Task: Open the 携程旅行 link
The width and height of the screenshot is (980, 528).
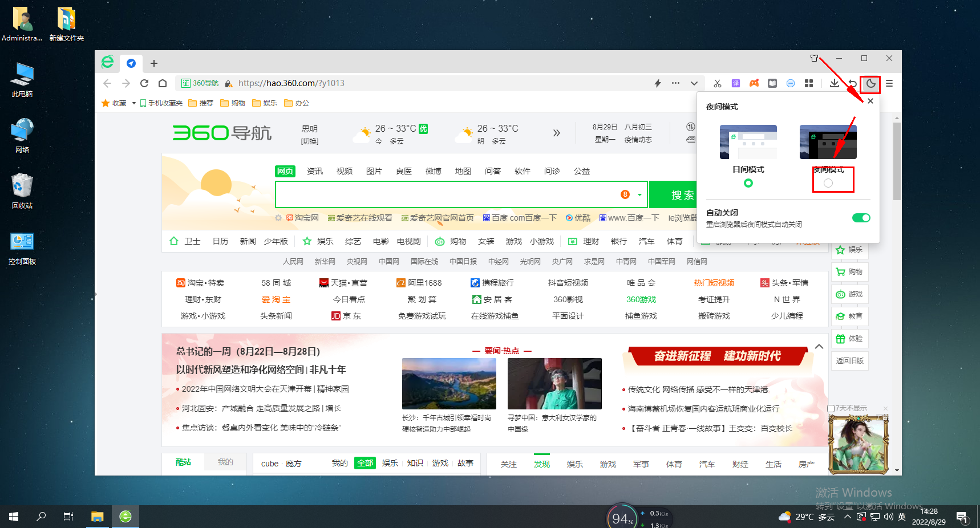Action: [x=492, y=283]
